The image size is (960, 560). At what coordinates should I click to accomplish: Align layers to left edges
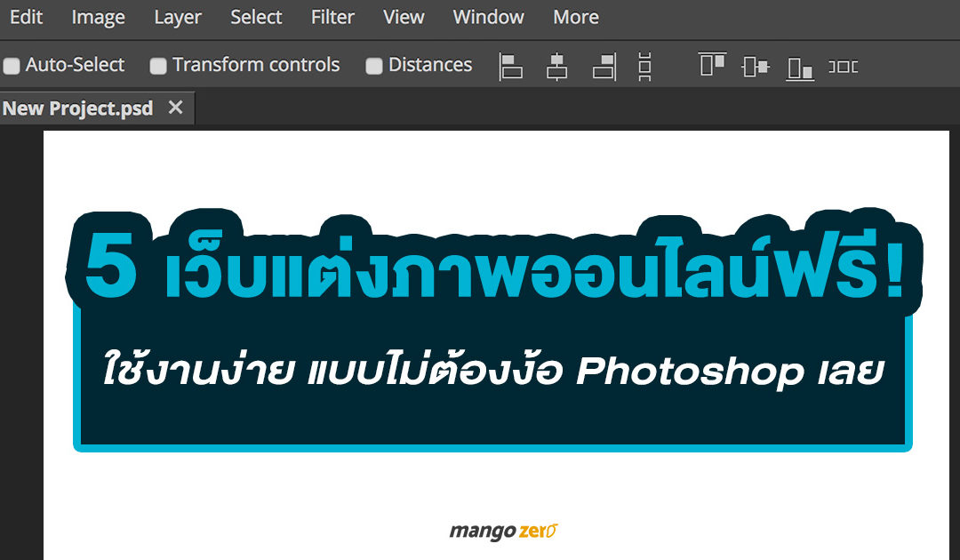[x=510, y=66]
